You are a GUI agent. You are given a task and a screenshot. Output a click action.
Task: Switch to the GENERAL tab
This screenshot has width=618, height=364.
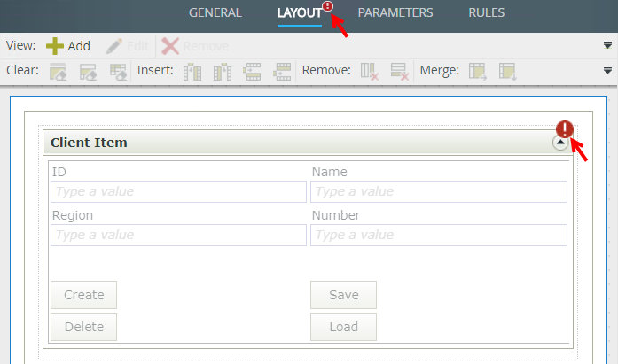[x=215, y=12]
